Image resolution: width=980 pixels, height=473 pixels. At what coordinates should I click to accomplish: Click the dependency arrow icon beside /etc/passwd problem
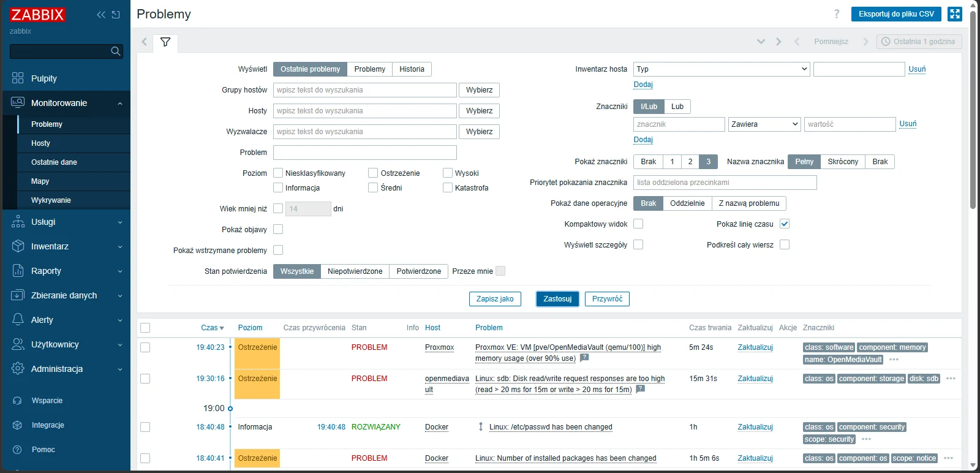(x=481, y=427)
